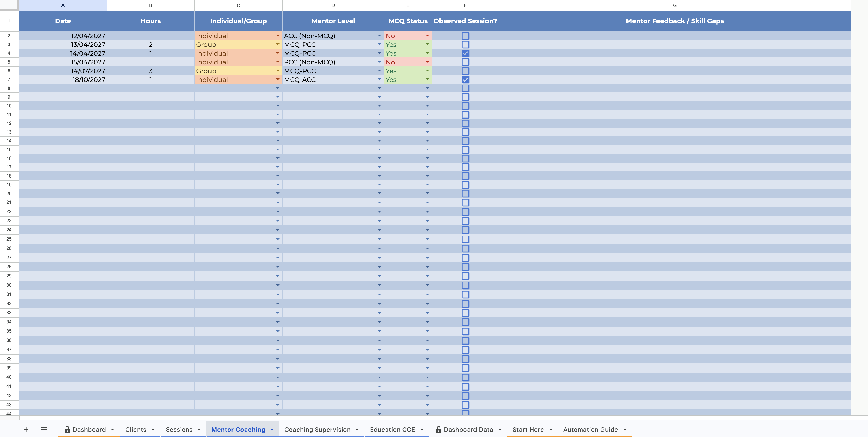Click the plus icon to add a new sheet
The image size is (868, 437).
pyautogui.click(x=26, y=429)
